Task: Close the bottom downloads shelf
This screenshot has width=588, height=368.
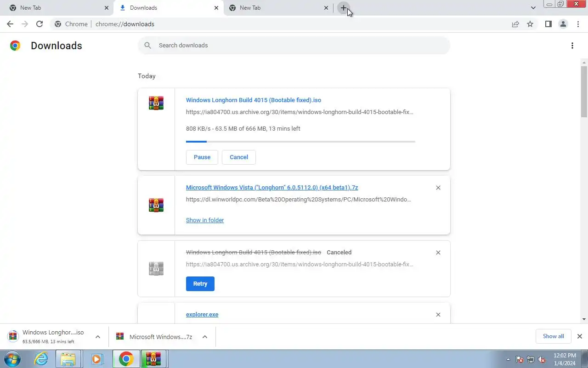Action: pyautogui.click(x=579, y=336)
